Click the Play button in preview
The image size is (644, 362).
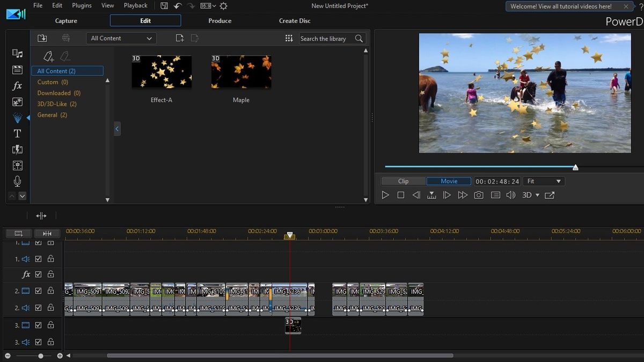[385, 196]
